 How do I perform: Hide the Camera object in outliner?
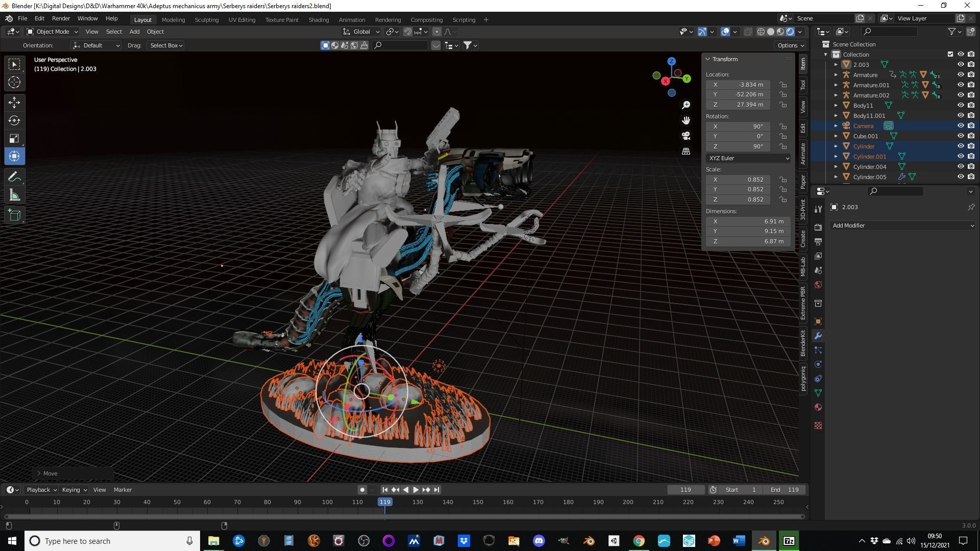point(961,126)
